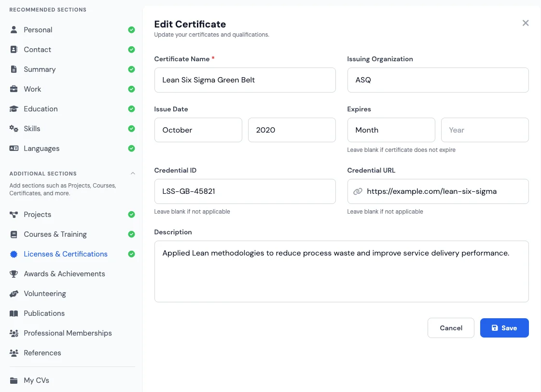Open the Publications section
This screenshot has width=541, height=392.
[x=72, y=313]
